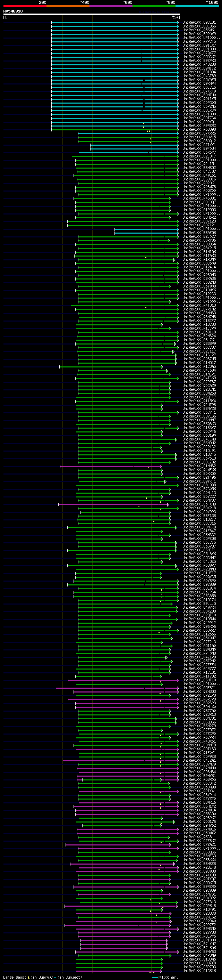Screen dimensions: 222x980
Task: Open the UniRef100_A4GZ88 entry
Action: pyautogui.click(x=199, y=64)
